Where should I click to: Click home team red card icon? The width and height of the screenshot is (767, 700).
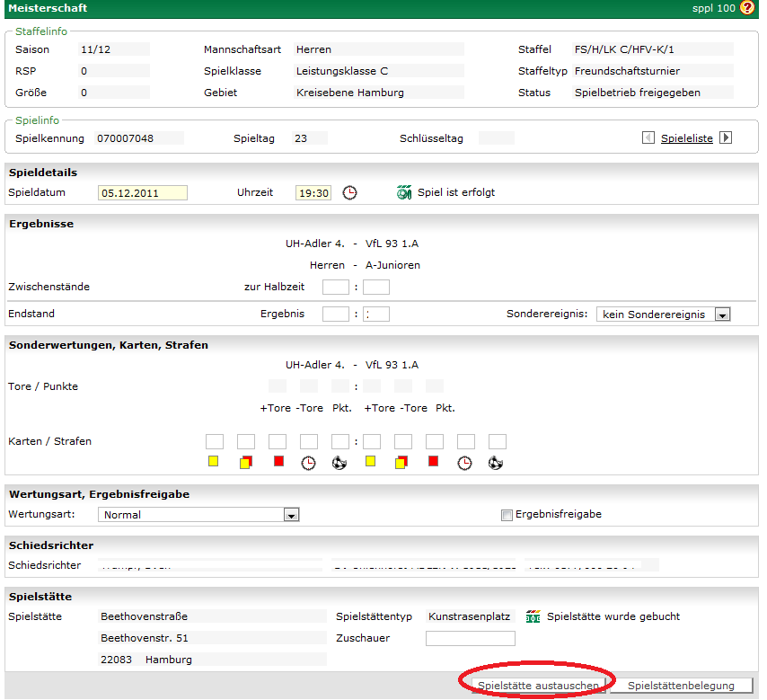(x=278, y=461)
